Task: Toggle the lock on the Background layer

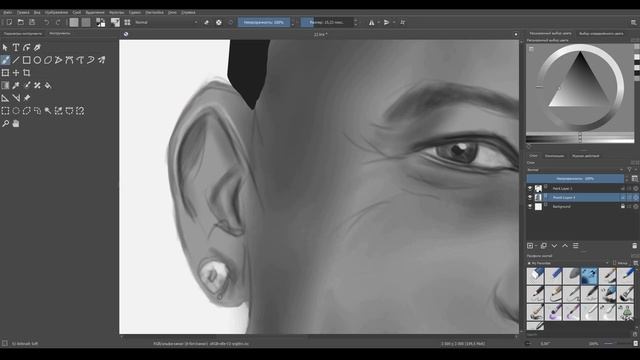Action: click(623, 207)
